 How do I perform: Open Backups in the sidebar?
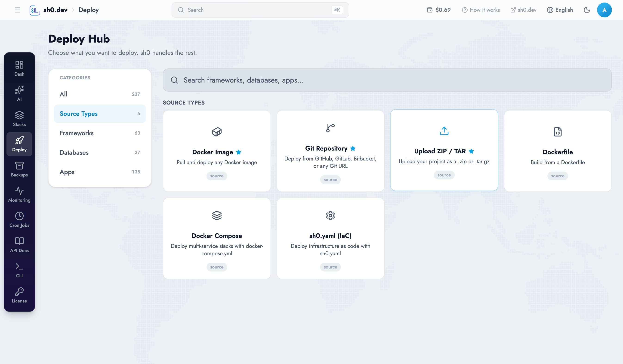[19, 169]
